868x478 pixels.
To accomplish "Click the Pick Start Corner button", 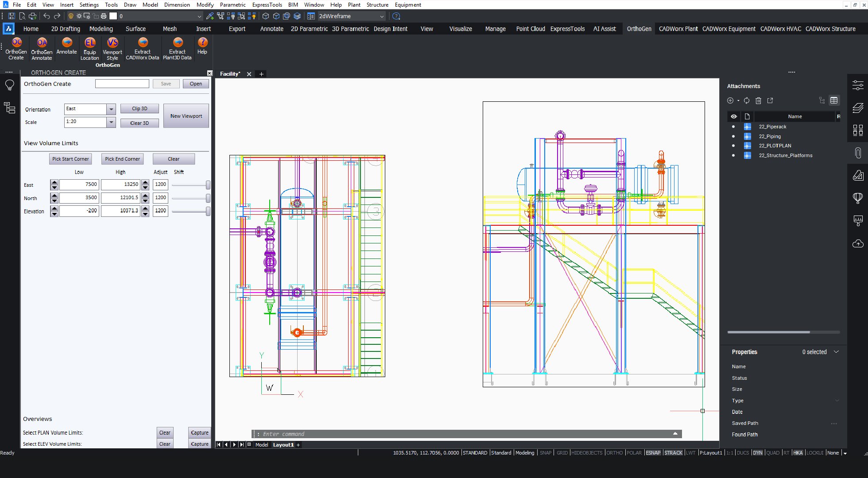I will [x=70, y=158].
